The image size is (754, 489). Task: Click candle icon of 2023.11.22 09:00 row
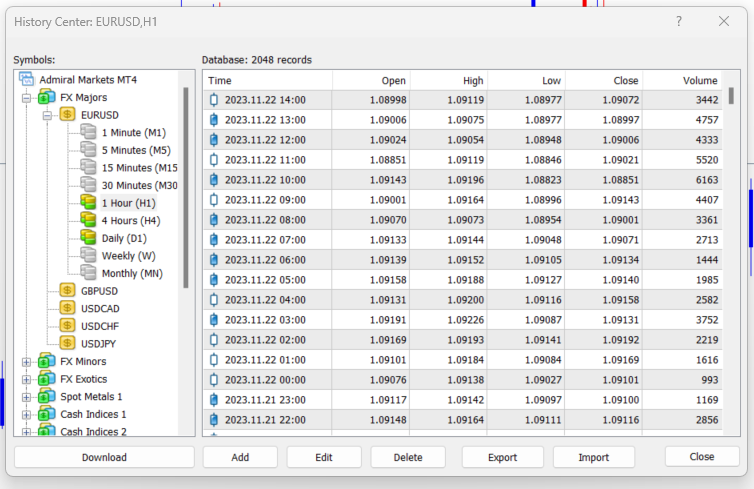click(x=214, y=200)
